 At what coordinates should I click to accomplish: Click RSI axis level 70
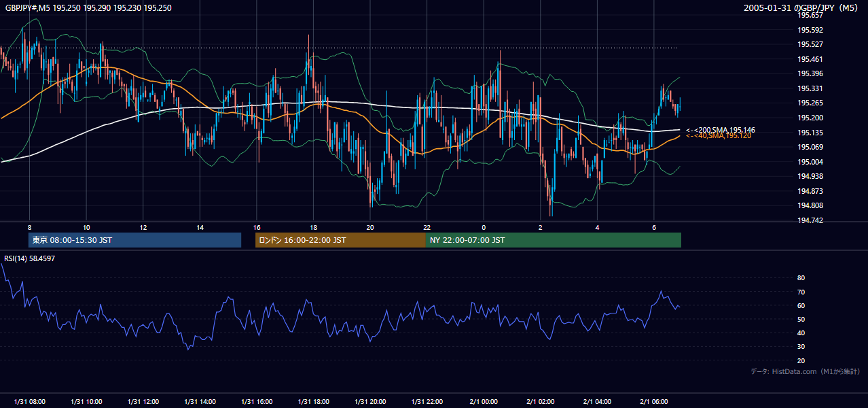pyautogui.click(x=801, y=292)
